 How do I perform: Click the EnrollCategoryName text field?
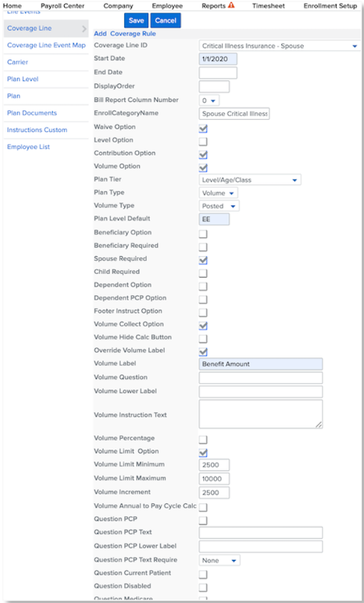(234, 114)
